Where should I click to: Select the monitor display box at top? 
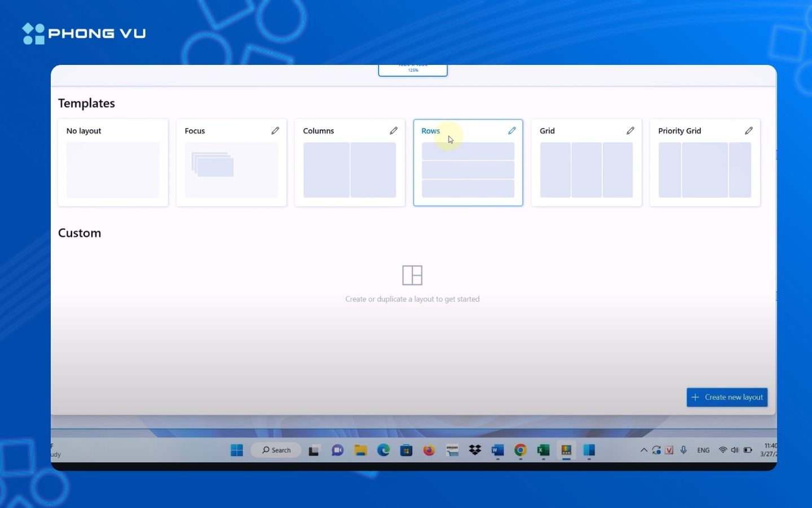click(413, 70)
